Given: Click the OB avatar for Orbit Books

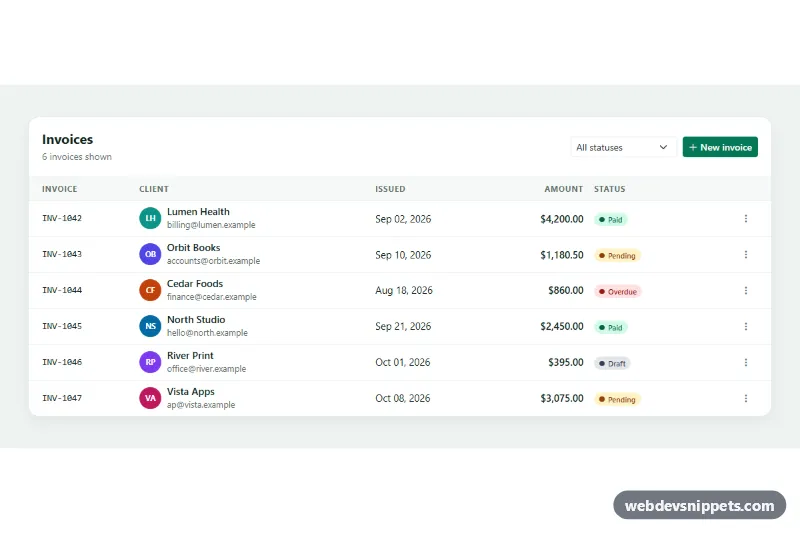Looking at the screenshot, I should coord(150,254).
